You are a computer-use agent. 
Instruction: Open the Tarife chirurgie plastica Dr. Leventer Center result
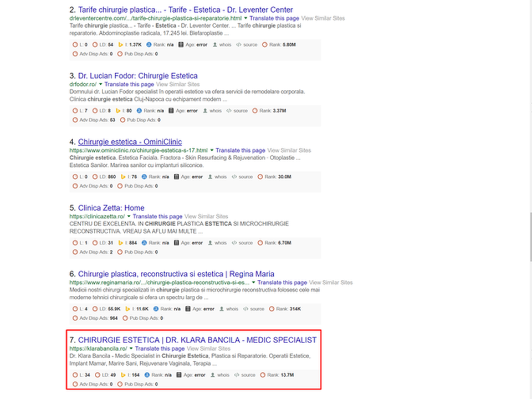coord(186,9)
